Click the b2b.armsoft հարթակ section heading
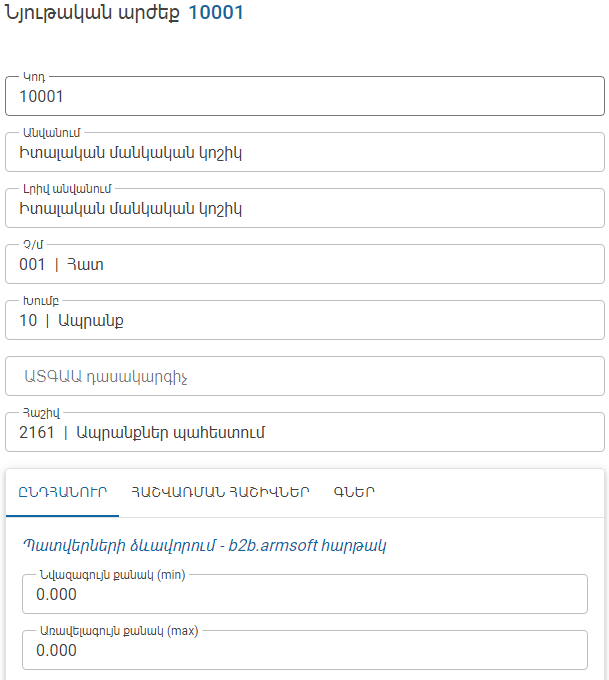Viewport: 609px width, 680px height. pos(205,545)
